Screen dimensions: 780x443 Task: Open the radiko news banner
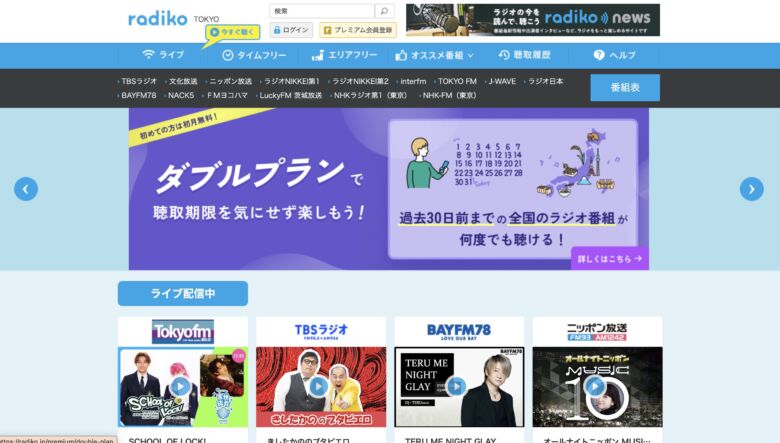pyautogui.click(x=533, y=20)
